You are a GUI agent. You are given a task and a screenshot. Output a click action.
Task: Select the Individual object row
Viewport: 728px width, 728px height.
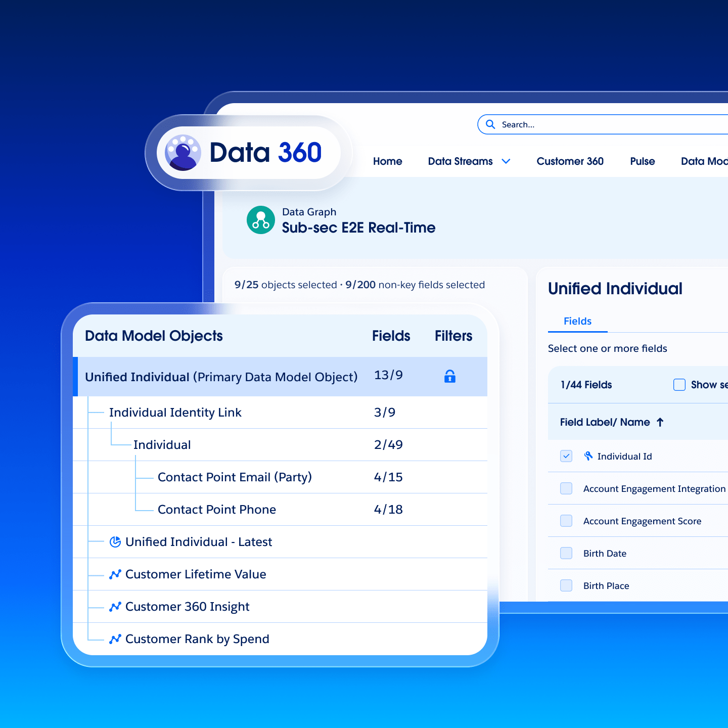tap(280, 445)
